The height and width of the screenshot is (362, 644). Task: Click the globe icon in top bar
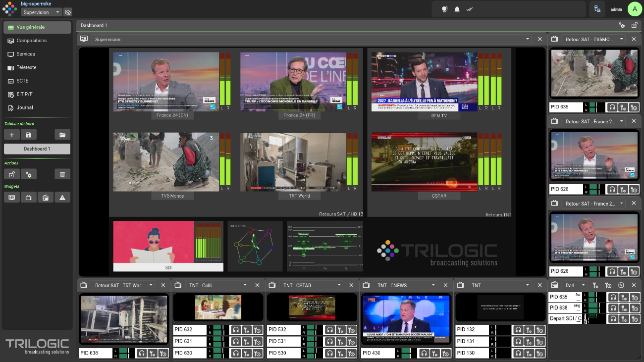444,9
